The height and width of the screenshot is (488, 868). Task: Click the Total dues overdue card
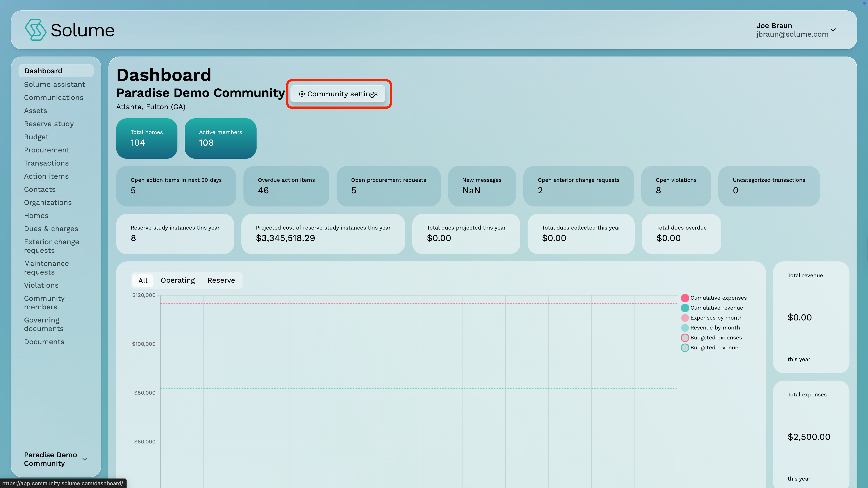[681, 234]
